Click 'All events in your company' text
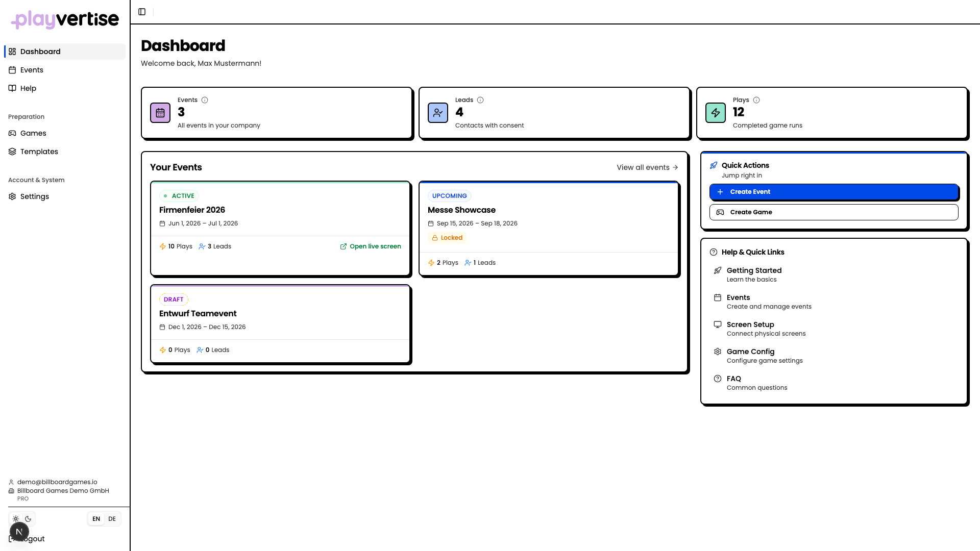This screenshot has width=980, height=551. pyautogui.click(x=219, y=126)
